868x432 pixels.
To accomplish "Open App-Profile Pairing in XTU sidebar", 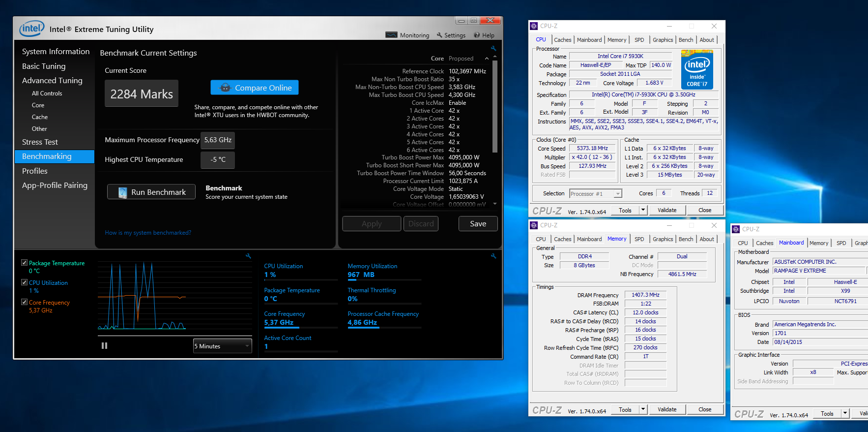I will tap(55, 185).
